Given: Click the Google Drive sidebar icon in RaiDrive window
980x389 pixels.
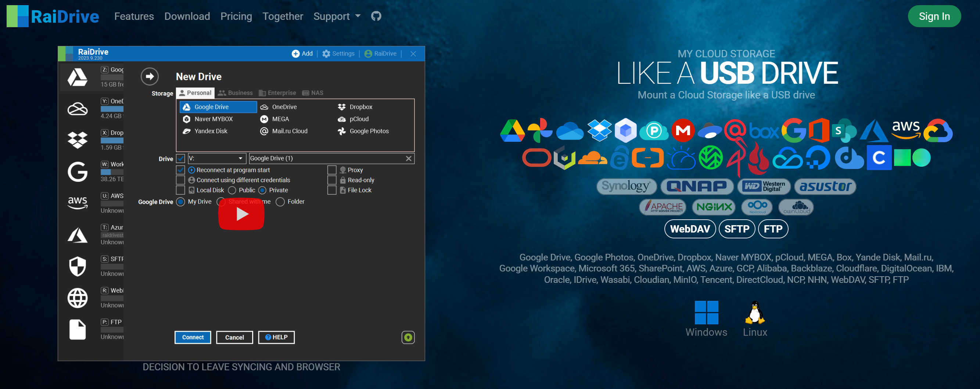Looking at the screenshot, I should (x=78, y=77).
